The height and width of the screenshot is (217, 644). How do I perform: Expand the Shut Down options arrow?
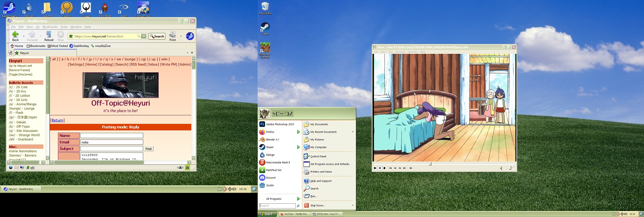pos(353,205)
